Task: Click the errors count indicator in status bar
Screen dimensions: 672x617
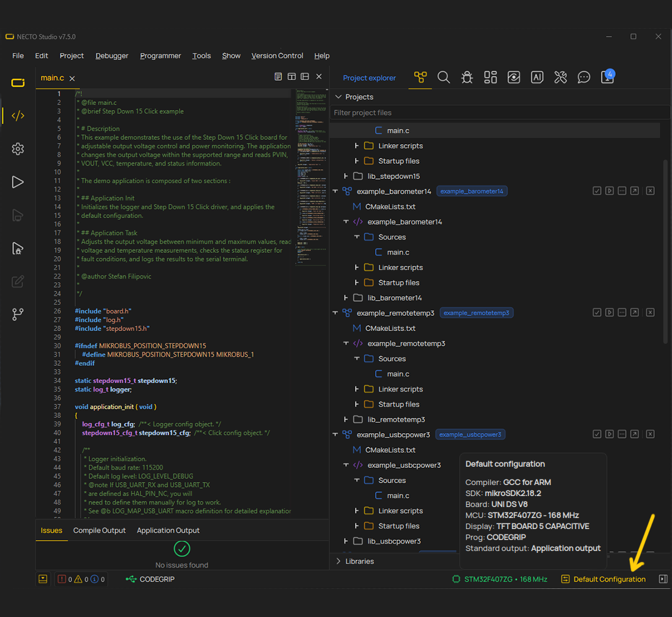Action: pos(65,579)
